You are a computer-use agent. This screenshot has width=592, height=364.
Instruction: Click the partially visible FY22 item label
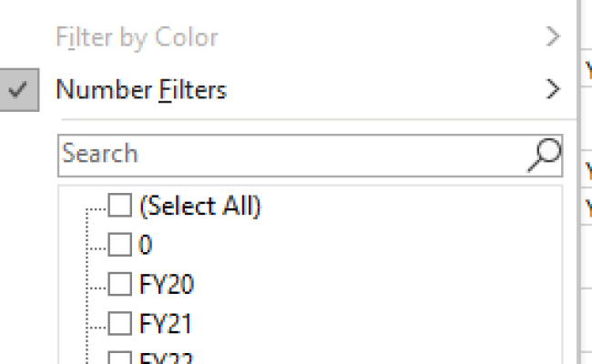click(x=166, y=358)
